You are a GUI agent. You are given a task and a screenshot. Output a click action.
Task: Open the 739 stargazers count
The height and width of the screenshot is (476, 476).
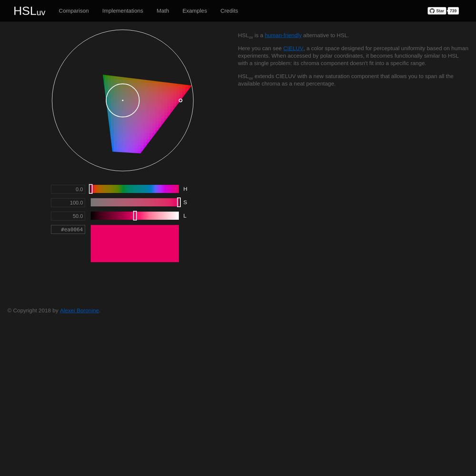(x=453, y=10)
